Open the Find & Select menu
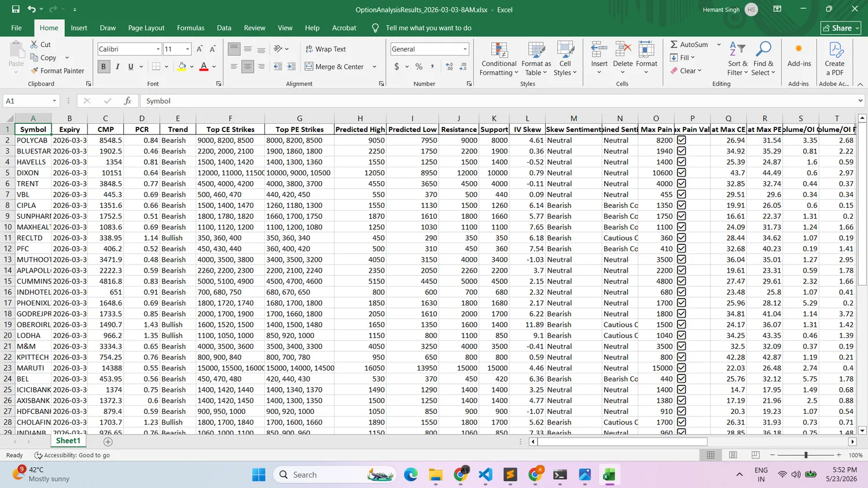This screenshot has height=488, width=868. pyautogui.click(x=763, y=58)
